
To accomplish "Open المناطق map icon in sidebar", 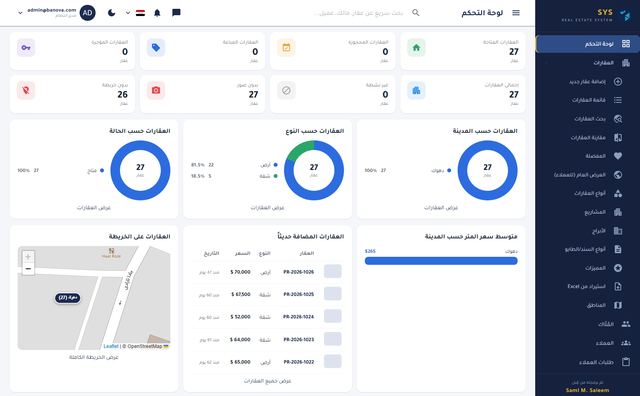I will (618, 305).
